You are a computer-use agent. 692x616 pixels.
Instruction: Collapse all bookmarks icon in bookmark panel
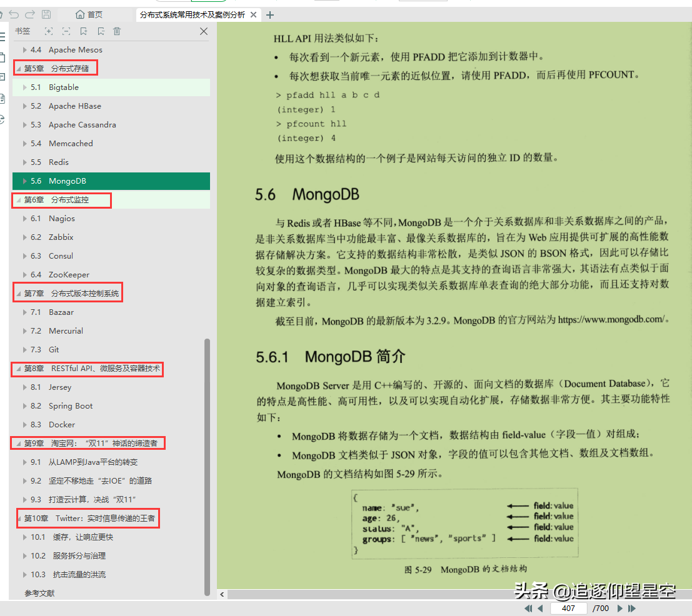click(x=66, y=31)
